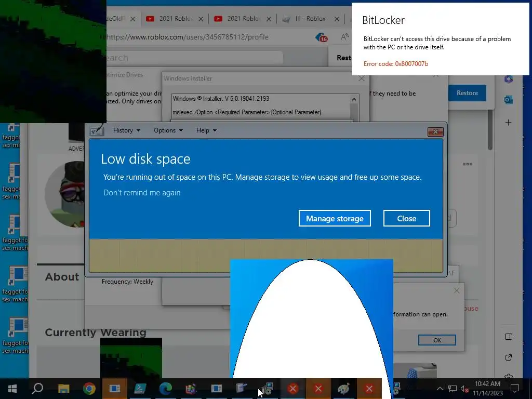Open taskbar Search magnifier
This screenshot has width=532, height=399.
37,389
